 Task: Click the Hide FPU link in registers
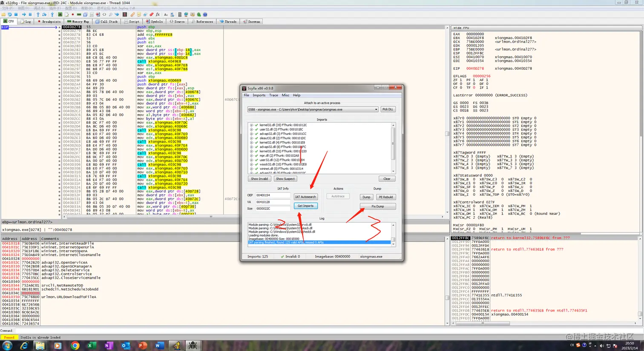coord(461,28)
